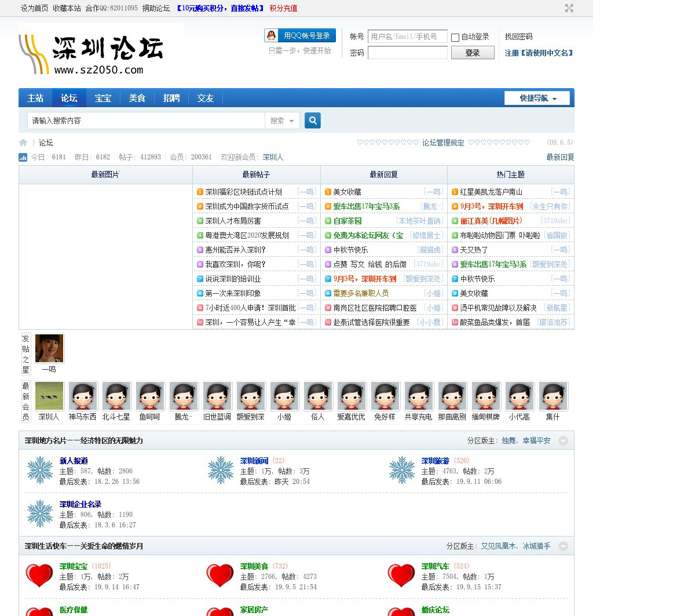695x616 pixels.
Task: Enable the 自动登录 checkbox
Action: point(455,38)
